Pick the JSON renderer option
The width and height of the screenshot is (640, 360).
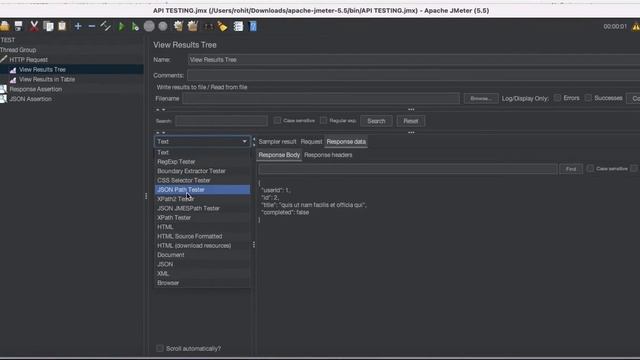click(202, 264)
